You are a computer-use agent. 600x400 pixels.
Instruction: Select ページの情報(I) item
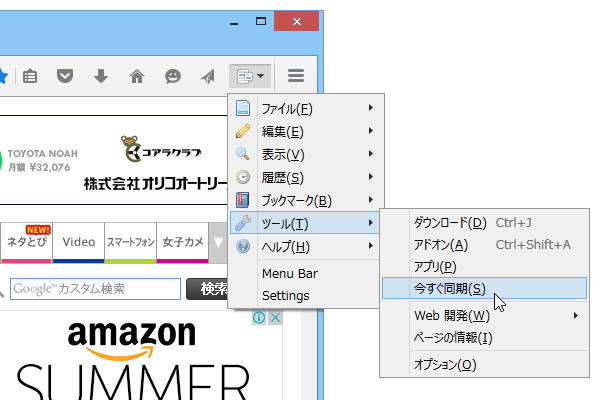(x=484, y=338)
